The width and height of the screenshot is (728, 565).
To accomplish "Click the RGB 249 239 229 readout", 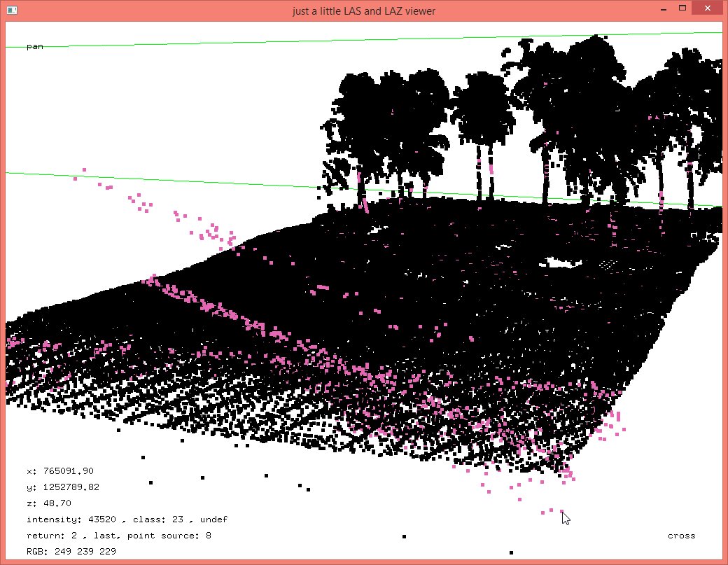I will pos(71,552).
